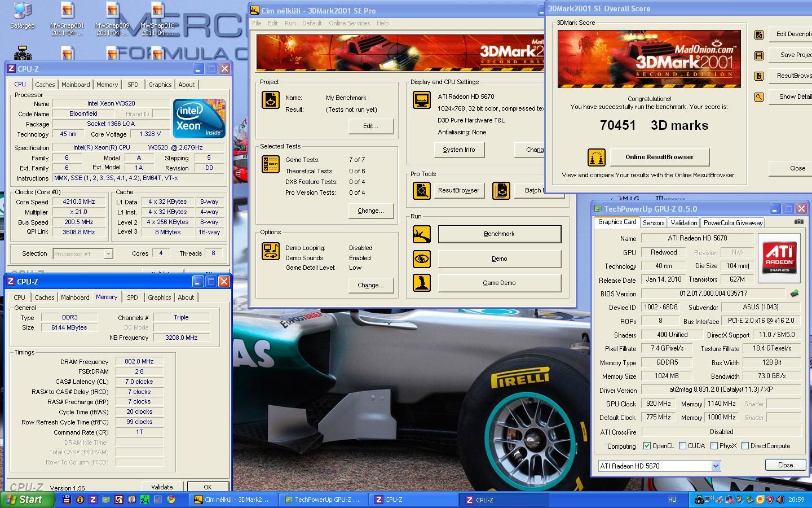Switch to About tab in bottom CPU-Z window
This screenshot has height=508, width=812.
click(186, 297)
